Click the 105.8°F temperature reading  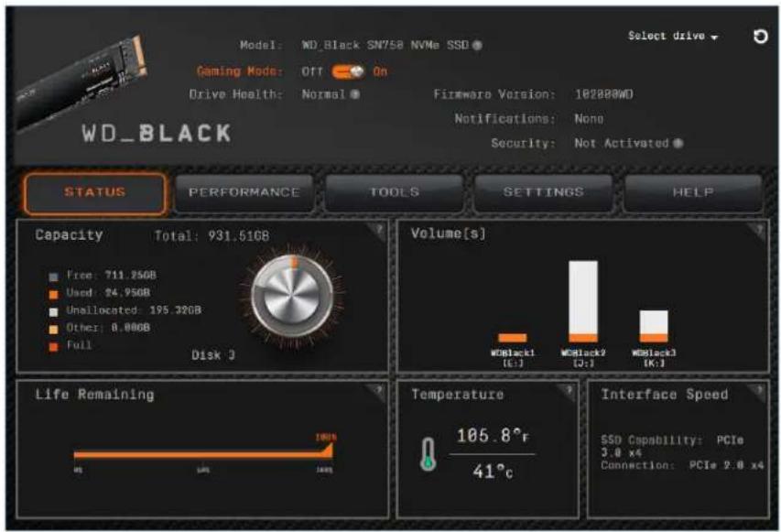click(494, 436)
